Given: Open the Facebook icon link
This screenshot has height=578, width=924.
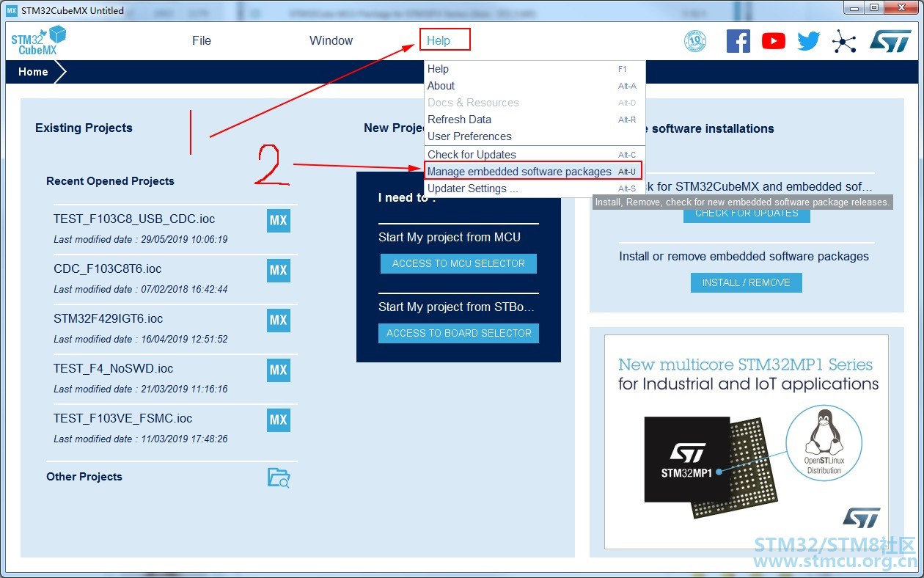Looking at the screenshot, I should [738, 41].
